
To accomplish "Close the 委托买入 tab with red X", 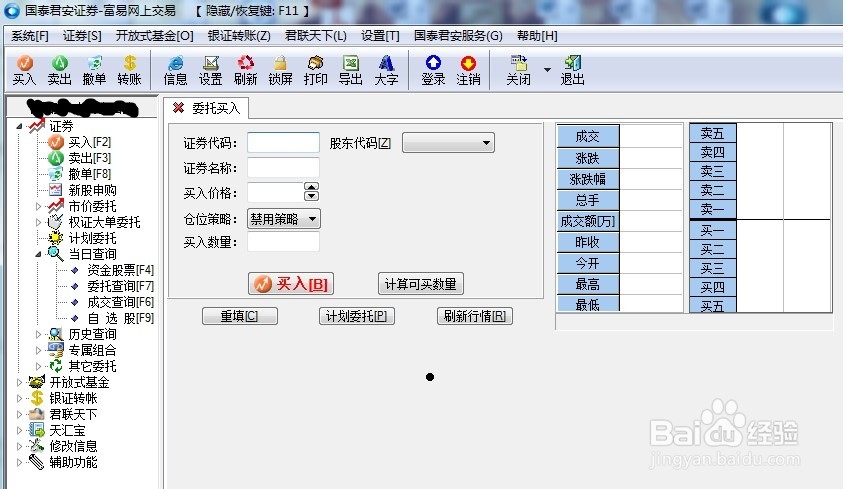I will (x=178, y=108).
